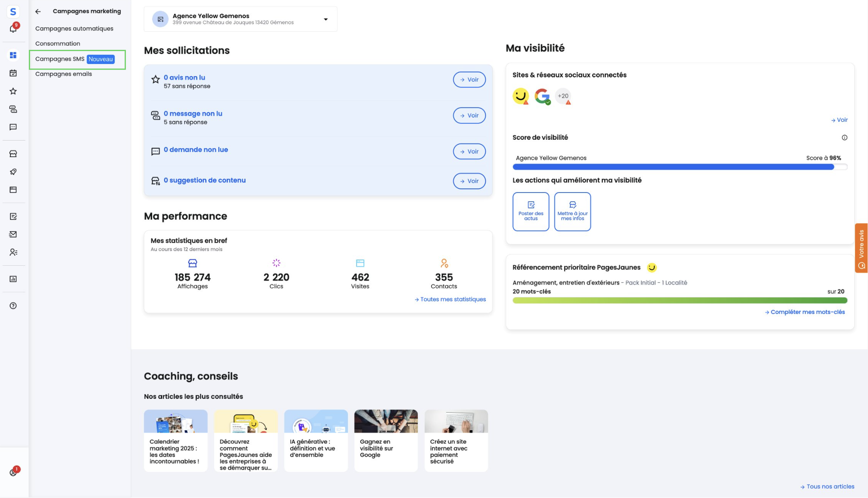Open the email envelope icon in sidebar

click(13, 234)
